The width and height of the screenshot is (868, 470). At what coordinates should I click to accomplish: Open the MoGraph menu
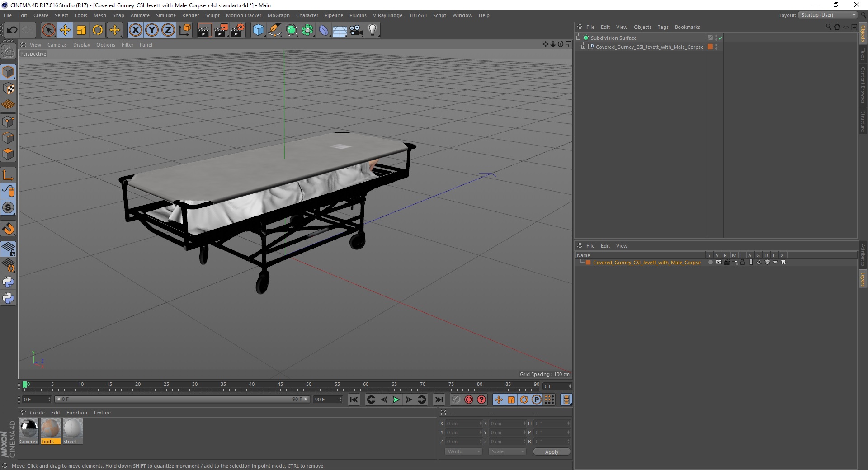tap(278, 15)
